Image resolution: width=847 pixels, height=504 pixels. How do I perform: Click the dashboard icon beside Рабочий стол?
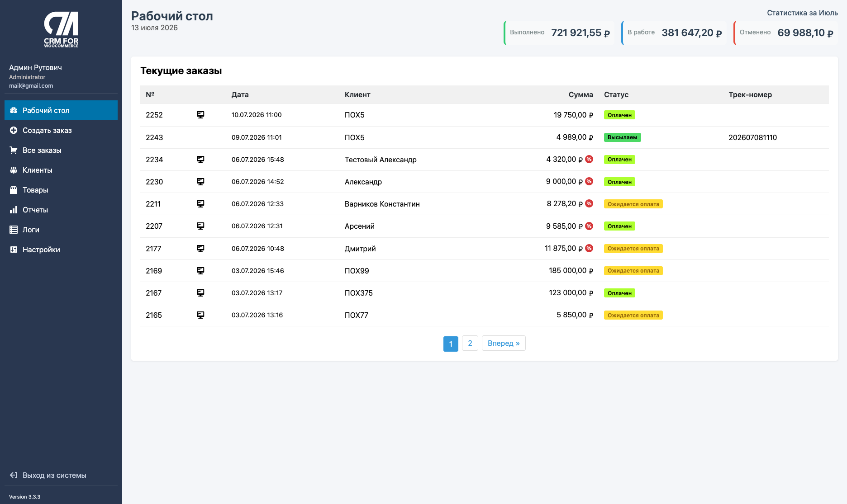14,110
